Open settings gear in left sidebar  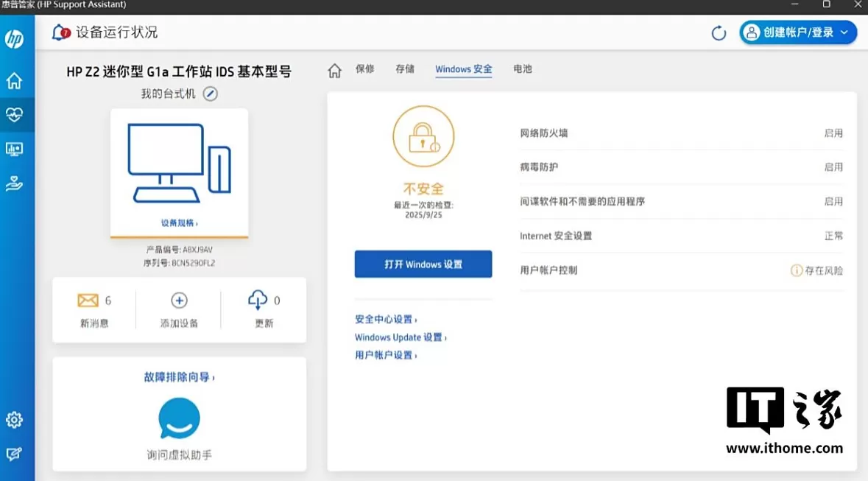(x=14, y=420)
